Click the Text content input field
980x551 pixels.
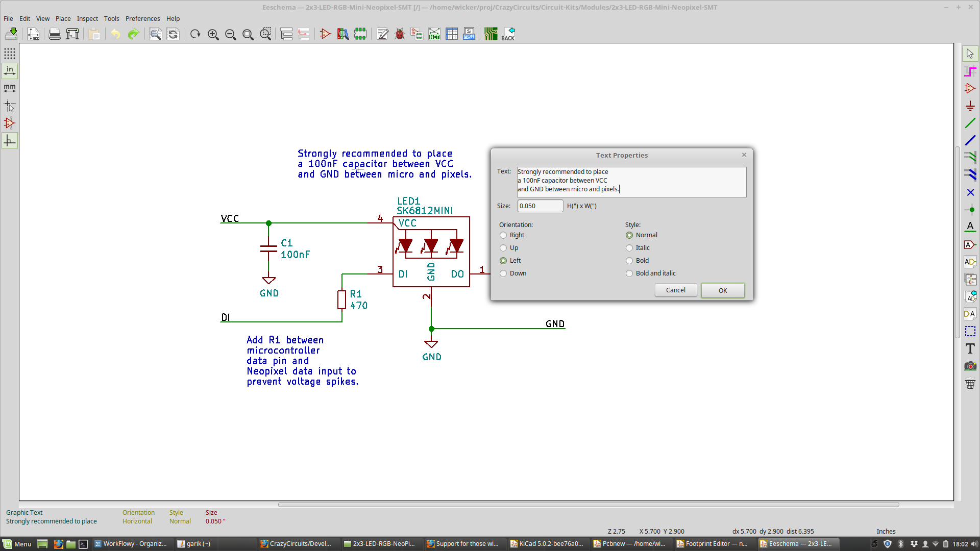(x=631, y=180)
